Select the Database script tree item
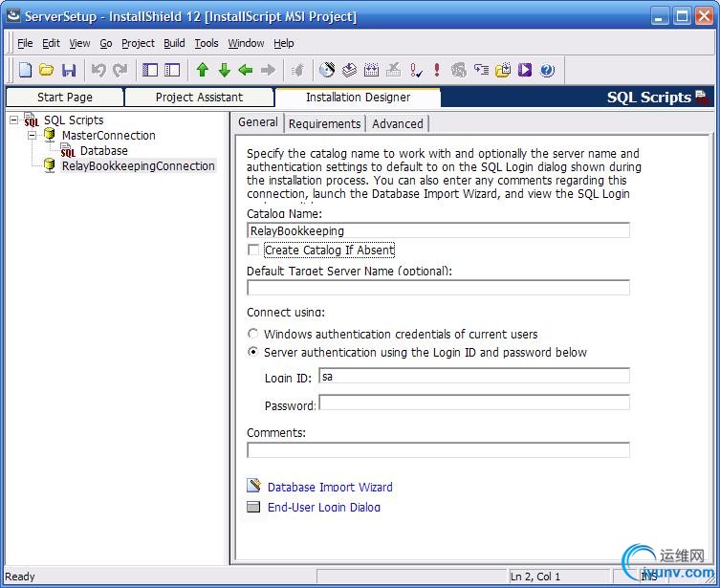The image size is (720, 588). [104, 150]
